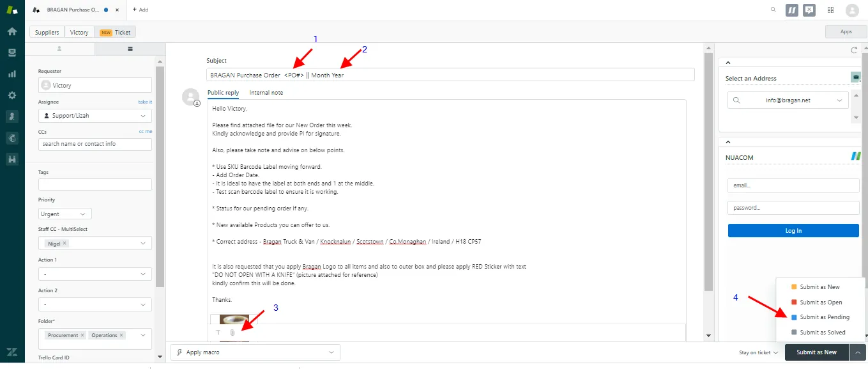Click the binoculars-style icon in the sidebar
Screen dimensions: 868x369
[x=11, y=159]
